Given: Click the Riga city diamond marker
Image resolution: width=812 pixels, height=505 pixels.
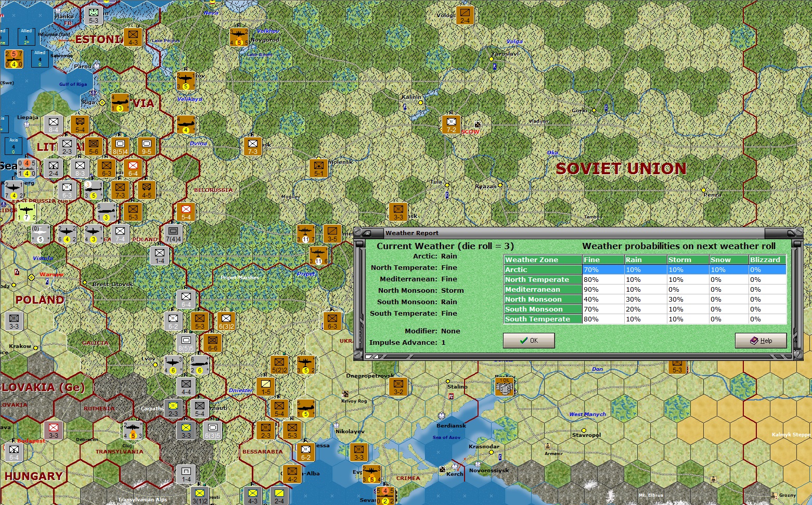Looking at the screenshot, I should pos(102,102).
